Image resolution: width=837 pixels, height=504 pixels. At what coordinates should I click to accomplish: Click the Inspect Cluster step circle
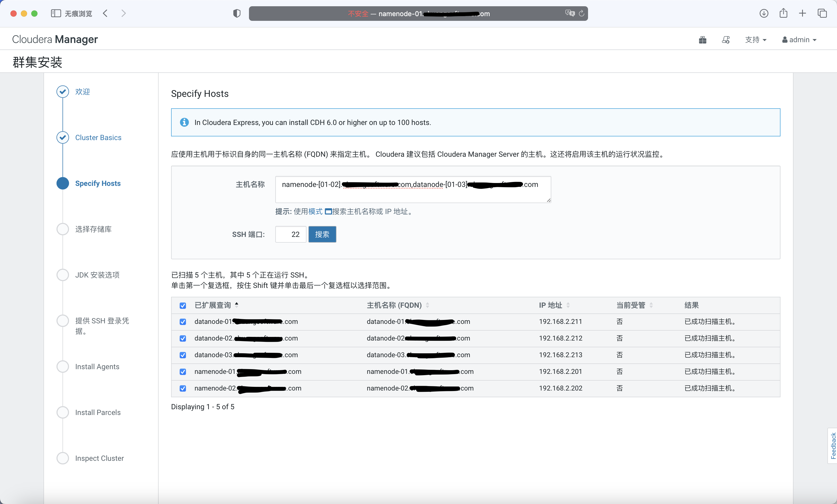(63, 458)
